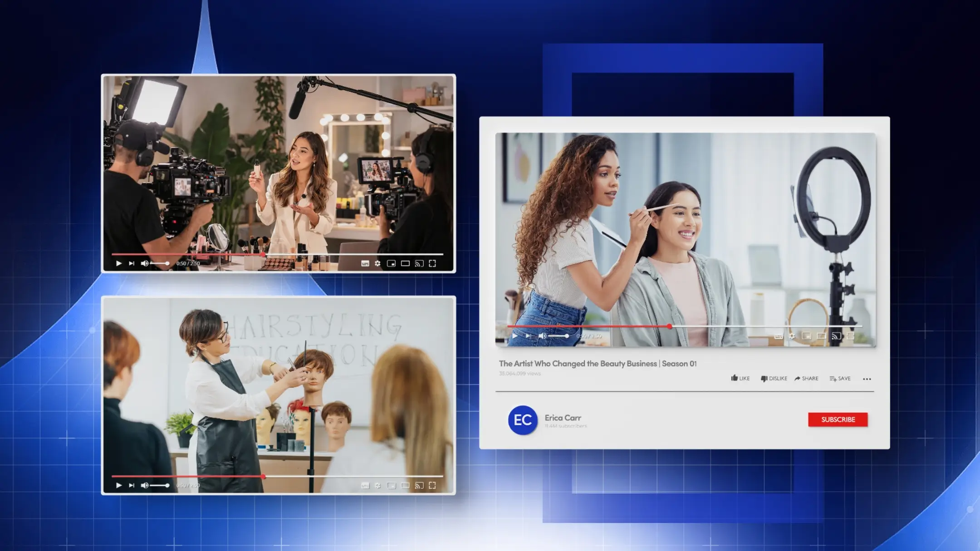Mute the speaker icon in the film-set video
Image resolution: width=980 pixels, height=551 pixels.
click(x=145, y=263)
